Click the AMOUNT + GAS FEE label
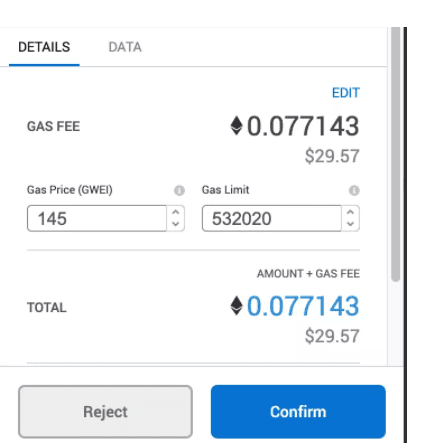 pos(308,274)
